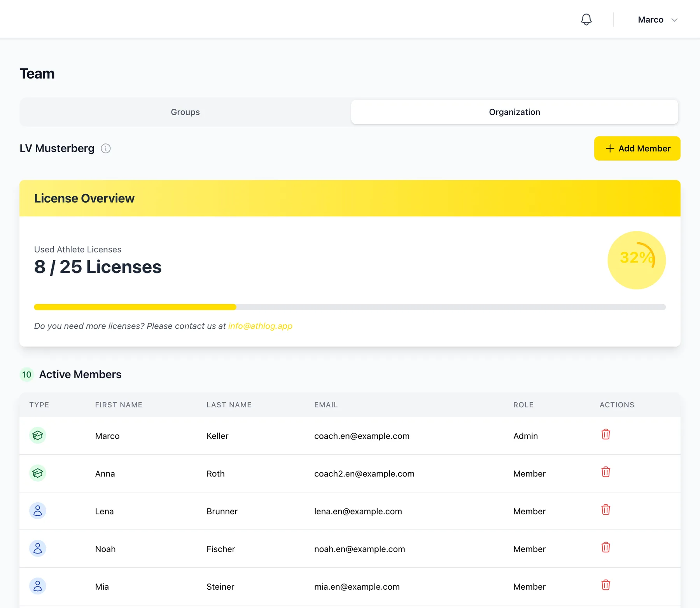Click the LV Musterberg organization name
The width and height of the screenshot is (700, 608).
[57, 148]
